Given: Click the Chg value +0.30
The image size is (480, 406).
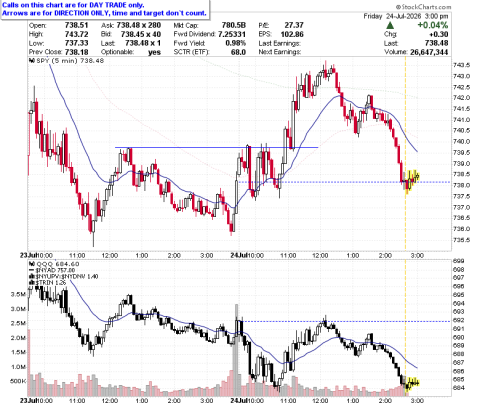Looking at the screenshot, I should 438,34.
